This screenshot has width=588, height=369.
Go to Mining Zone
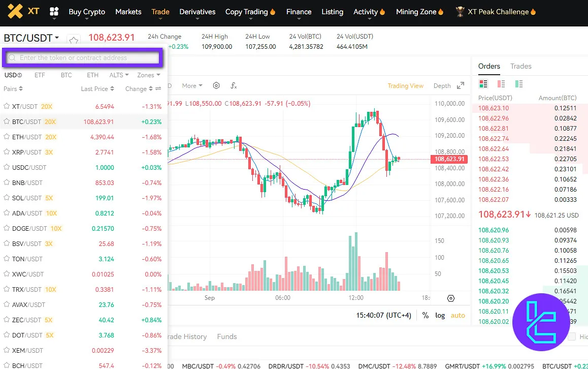[x=419, y=12]
